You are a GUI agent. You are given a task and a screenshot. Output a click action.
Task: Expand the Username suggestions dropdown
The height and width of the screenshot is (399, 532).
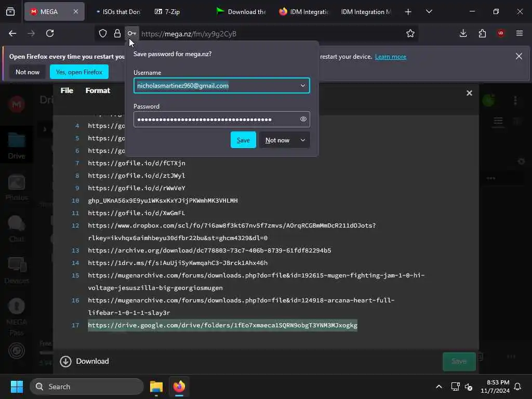pyautogui.click(x=303, y=86)
